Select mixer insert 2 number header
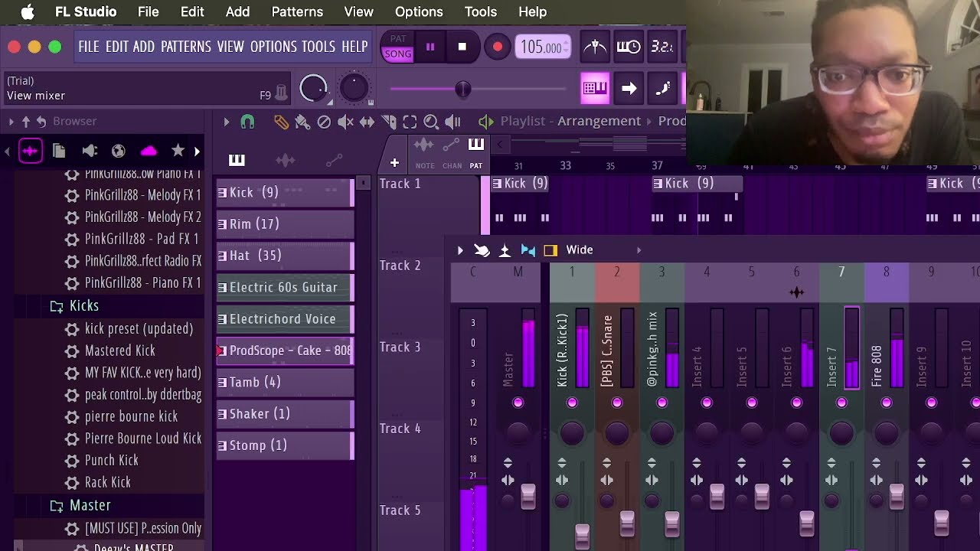Screen dimensions: 980x551 (617, 272)
